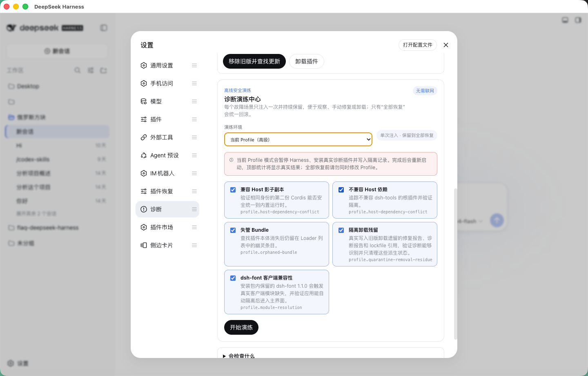This screenshot has width=588, height=376.
Task: Click the 手机访问 icon in sidebar
Action: [144, 83]
